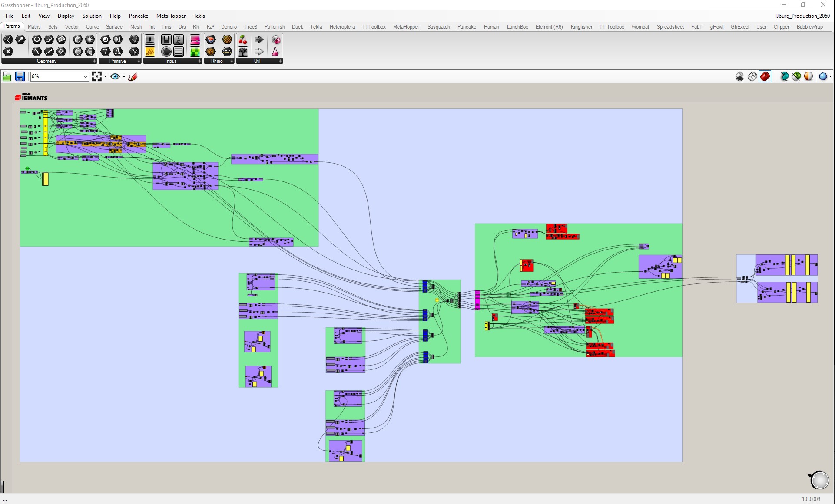Screen dimensions: 835x504
Task: Select the Number Slider input component icon
Action: click(150, 40)
